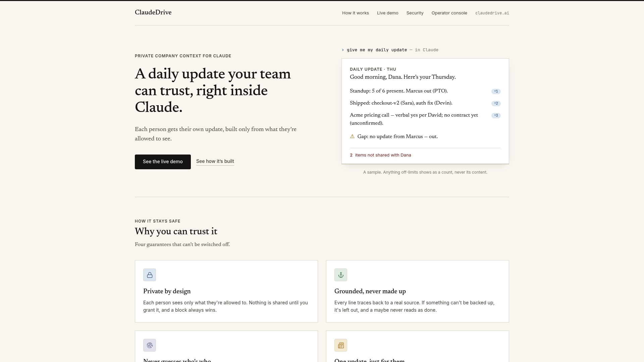This screenshot has height=362, width=644.
Task: Click the terminal prompt chevron
Action: [x=343, y=50]
